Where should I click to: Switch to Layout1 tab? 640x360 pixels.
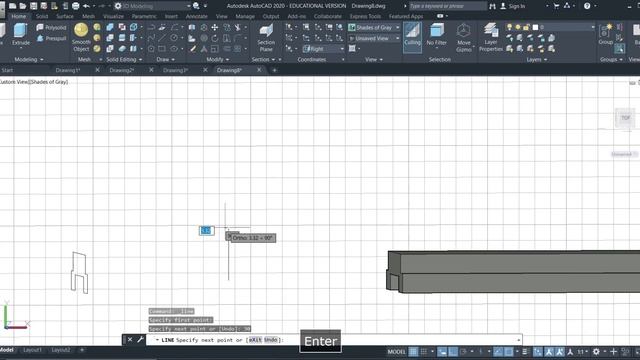[32, 350]
